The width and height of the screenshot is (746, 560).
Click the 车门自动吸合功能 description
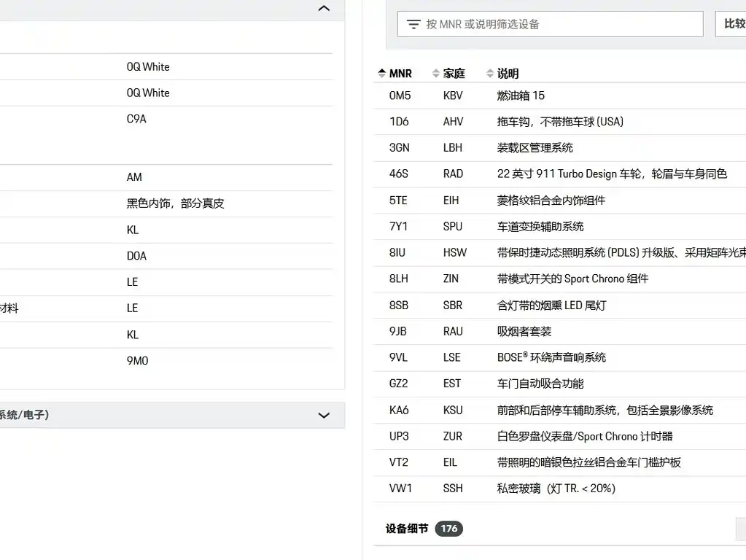point(540,384)
